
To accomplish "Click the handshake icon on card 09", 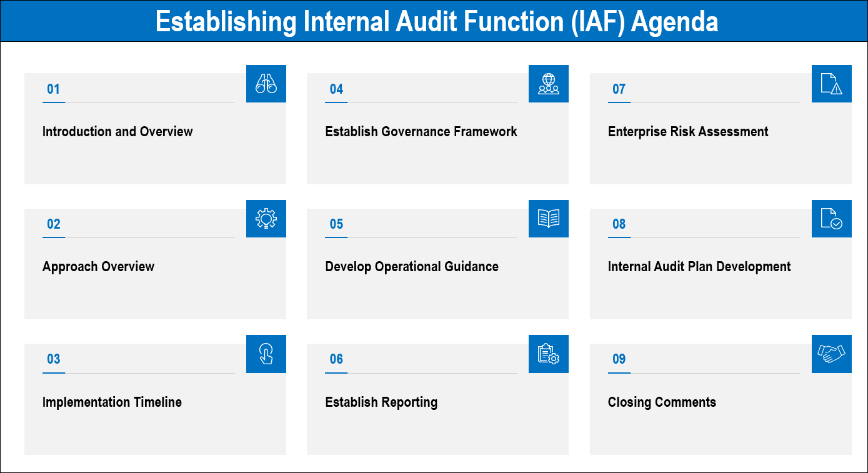I will click(831, 354).
